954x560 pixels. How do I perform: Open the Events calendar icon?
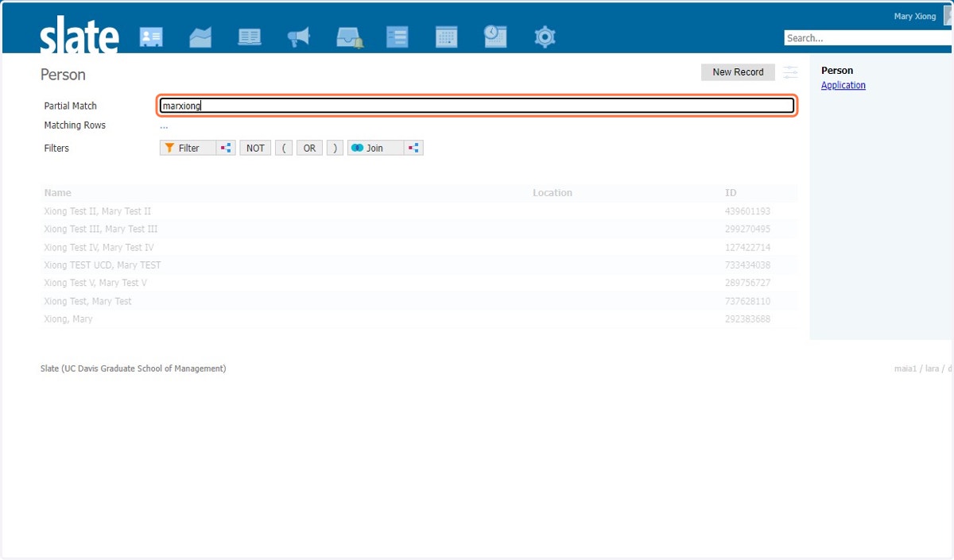pyautogui.click(x=447, y=37)
